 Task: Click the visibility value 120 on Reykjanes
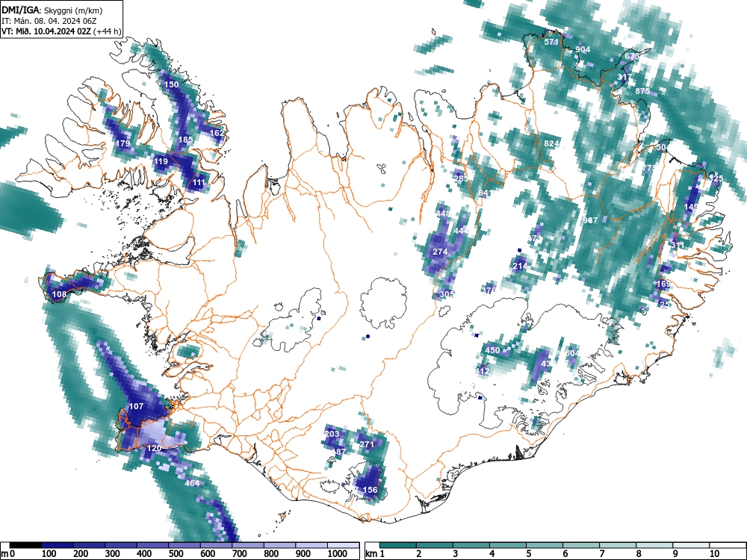tap(154, 448)
